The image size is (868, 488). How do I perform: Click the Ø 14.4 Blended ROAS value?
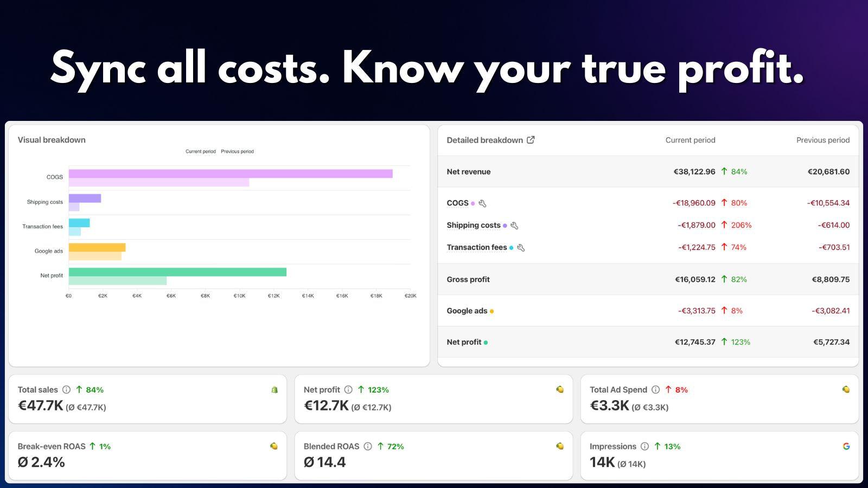[x=324, y=462]
